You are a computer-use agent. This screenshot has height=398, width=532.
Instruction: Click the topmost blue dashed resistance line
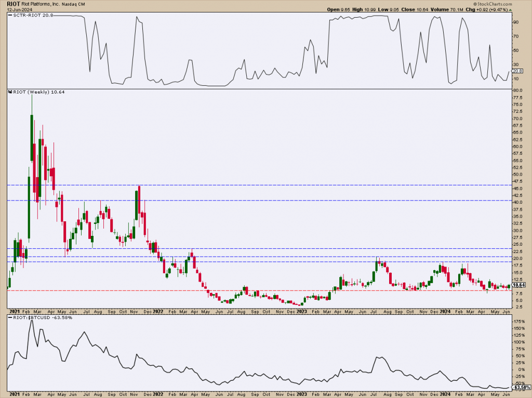point(259,185)
